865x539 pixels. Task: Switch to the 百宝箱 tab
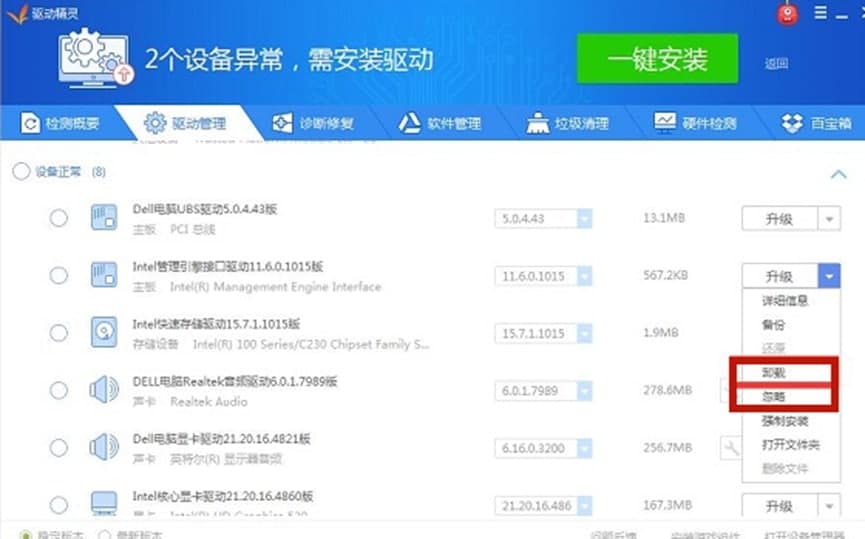click(x=816, y=123)
